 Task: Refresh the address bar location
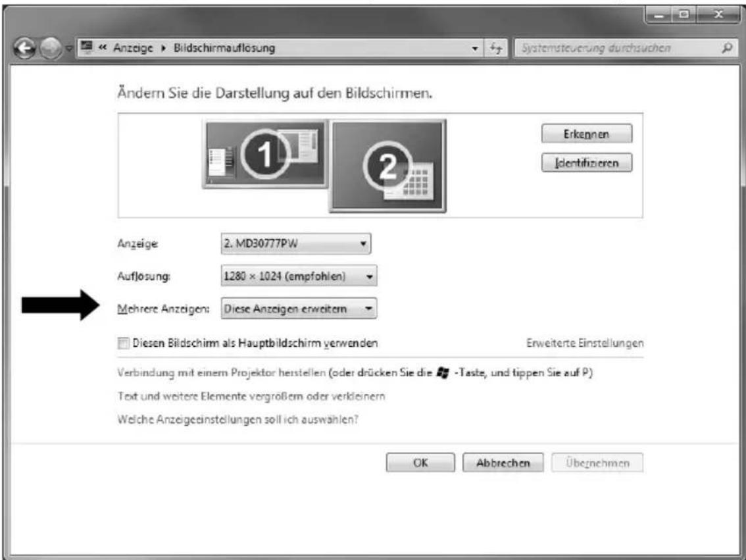tap(496, 48)
